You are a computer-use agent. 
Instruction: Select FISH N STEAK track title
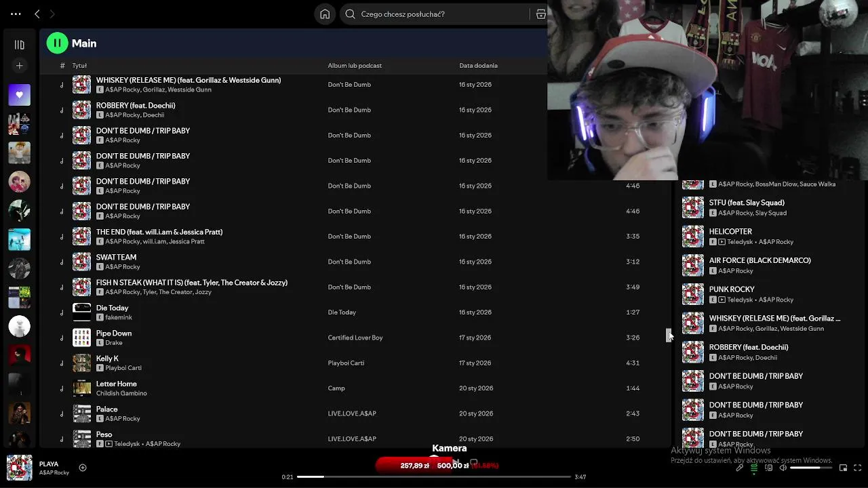pos(192,283)
